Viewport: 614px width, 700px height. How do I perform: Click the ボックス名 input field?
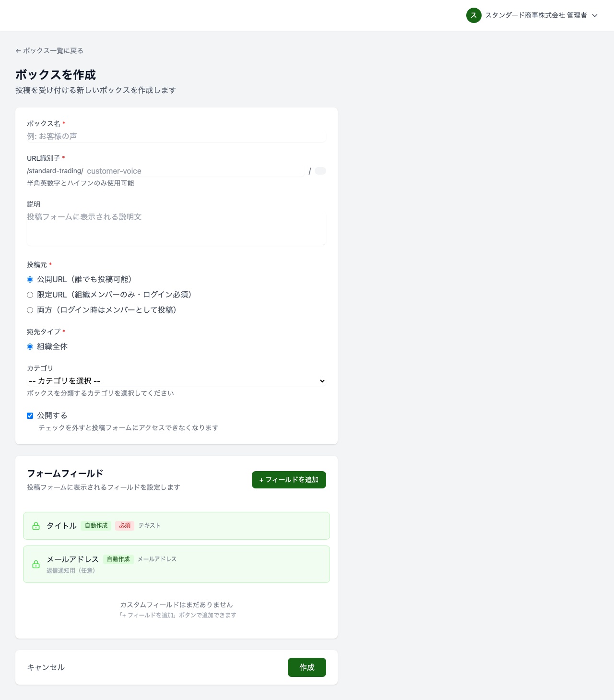pos(176,136)
